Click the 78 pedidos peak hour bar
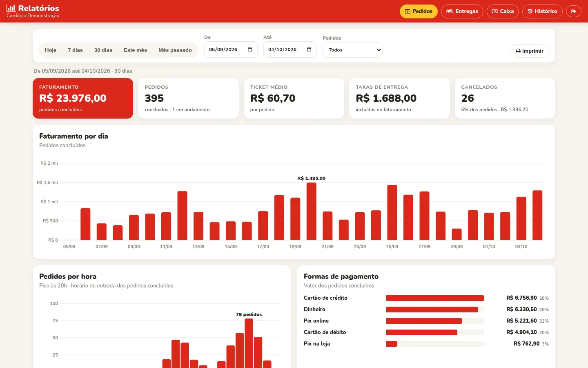Image resolution: width=588 pixels, height=368 pixels. [249, 343]
